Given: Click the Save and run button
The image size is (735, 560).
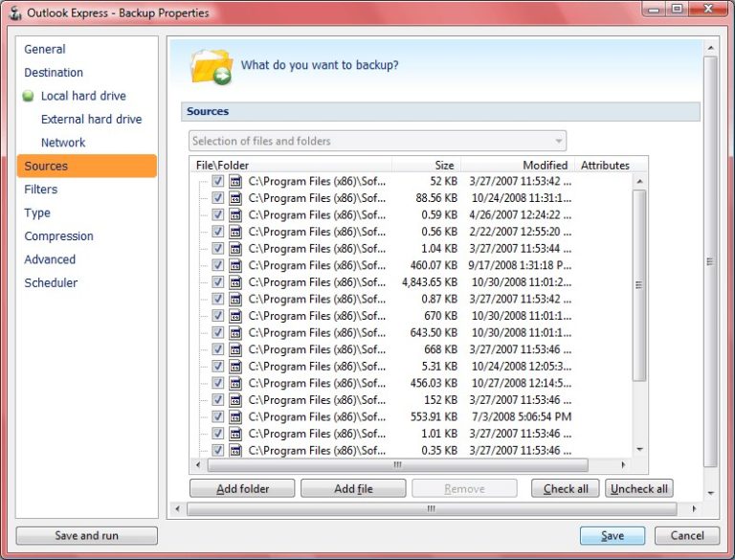Looking at the screenshot, I should coord(87,536).
